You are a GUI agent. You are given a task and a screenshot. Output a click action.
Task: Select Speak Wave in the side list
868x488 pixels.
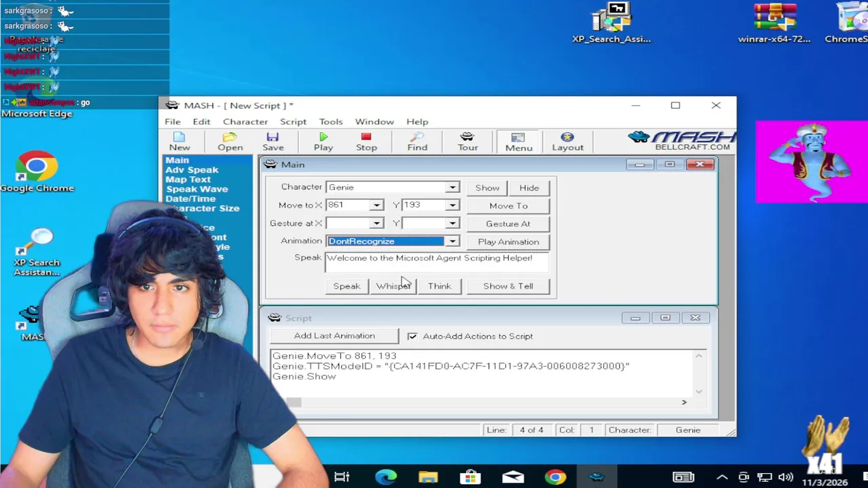(197, 189)
